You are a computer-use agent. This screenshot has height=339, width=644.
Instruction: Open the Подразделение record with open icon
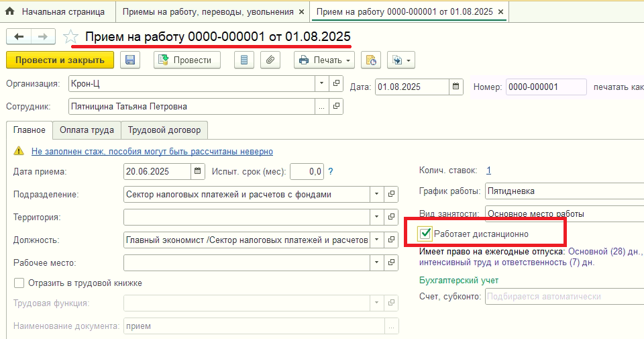pos(391,195)
